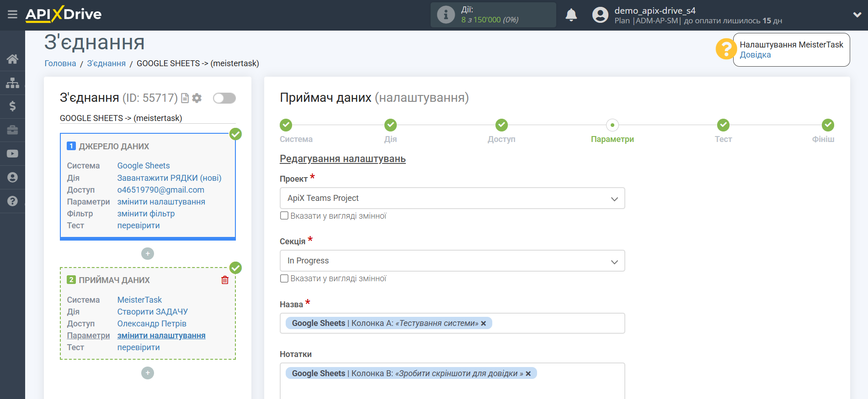Check variable option under the Проект field
Screen dimensions: 868x399
click(284, 216)
